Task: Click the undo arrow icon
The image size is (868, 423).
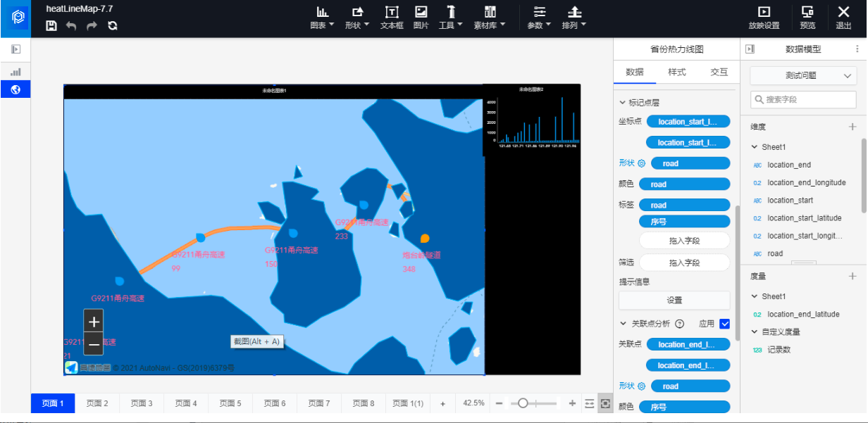Action: point(71,25)
